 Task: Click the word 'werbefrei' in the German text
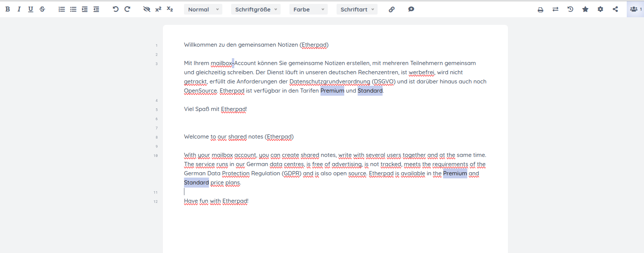pos(422,72)
